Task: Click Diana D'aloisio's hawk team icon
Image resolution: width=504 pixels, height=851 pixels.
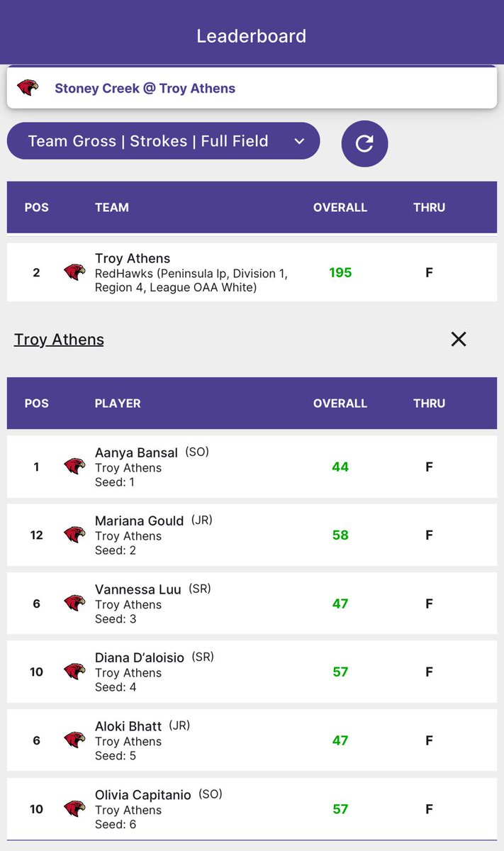Action: point(74,672)
